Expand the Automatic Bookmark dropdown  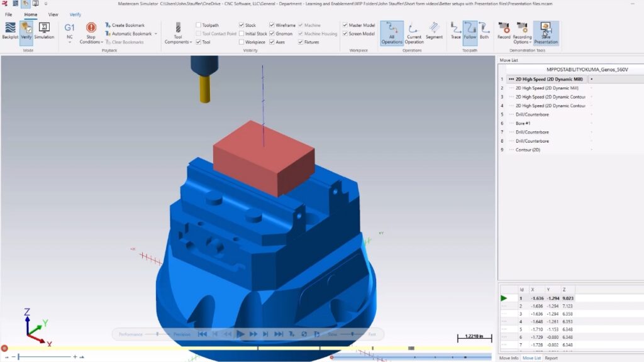click(x=156, y=34)
